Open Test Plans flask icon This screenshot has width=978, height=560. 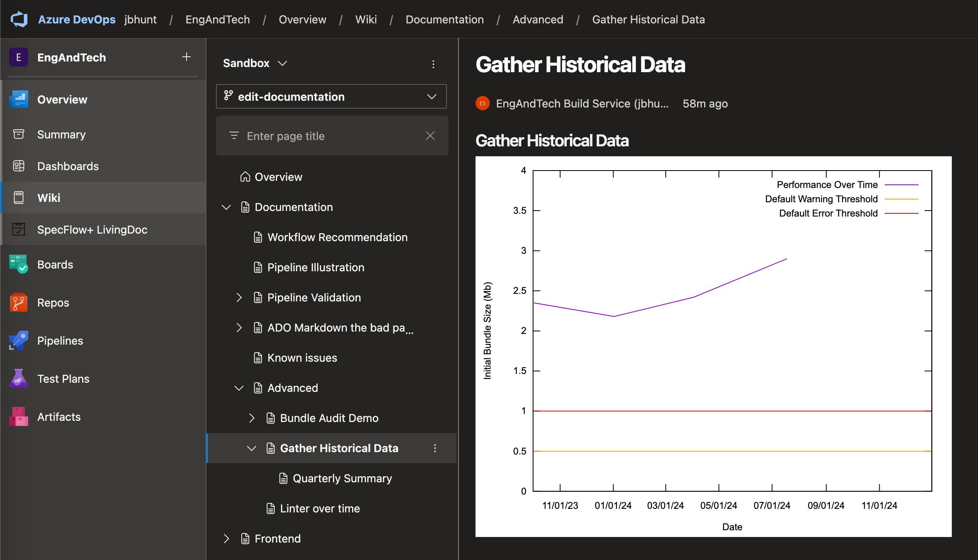click(x=18, y=378)
